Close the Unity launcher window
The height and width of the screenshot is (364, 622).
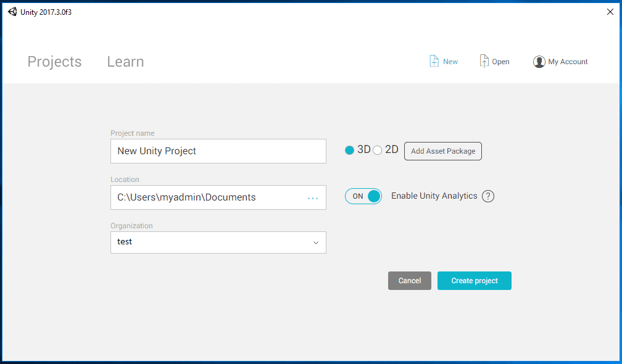point(610,12)
